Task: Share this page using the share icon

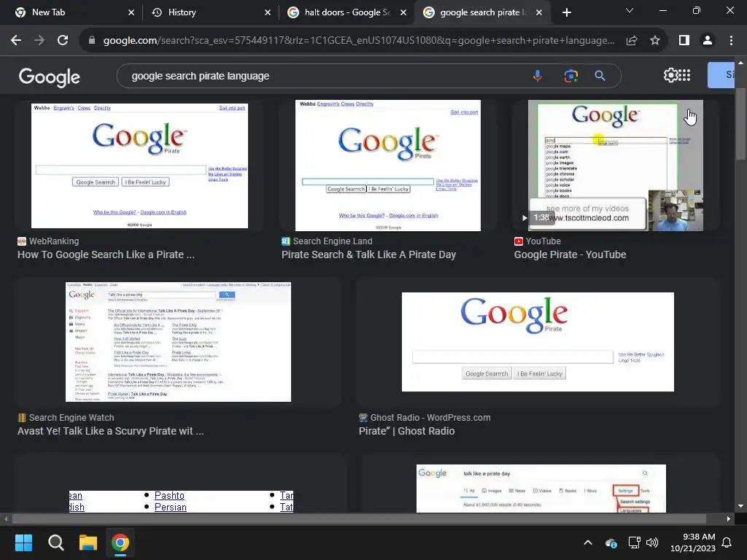Action: [x=632, y=41]
